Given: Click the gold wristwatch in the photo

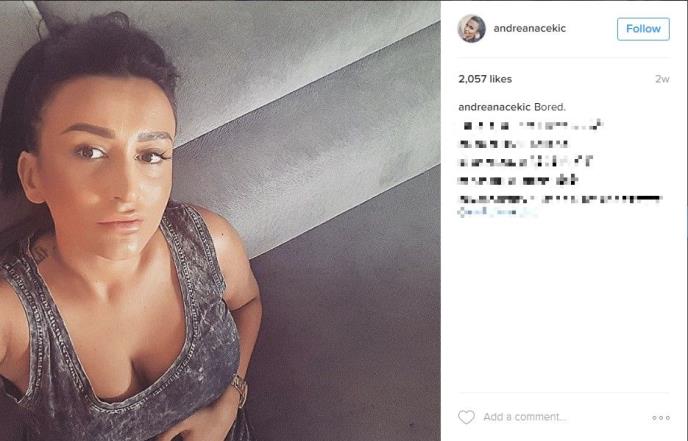Looking at the screenshot, I should click(x=240, y=390).
